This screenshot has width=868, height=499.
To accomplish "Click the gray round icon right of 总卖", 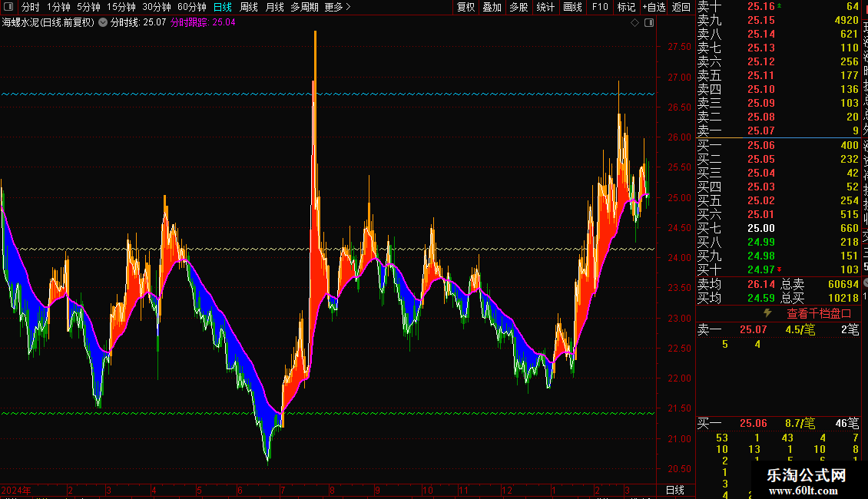I will click(x=864, y=284).
